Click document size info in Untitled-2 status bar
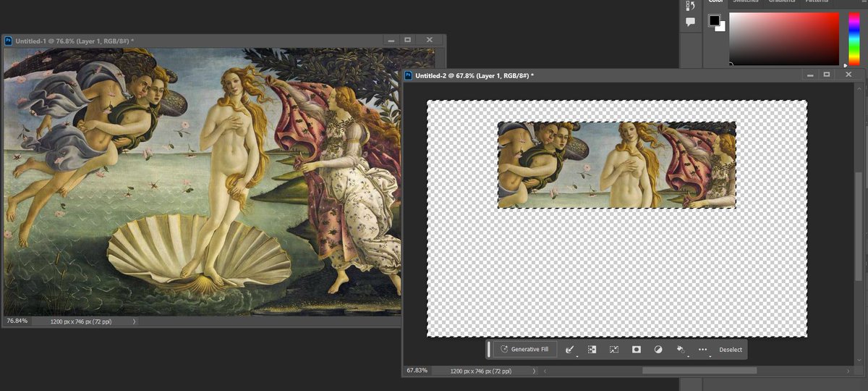868x391 pixels. pos(480,371)
